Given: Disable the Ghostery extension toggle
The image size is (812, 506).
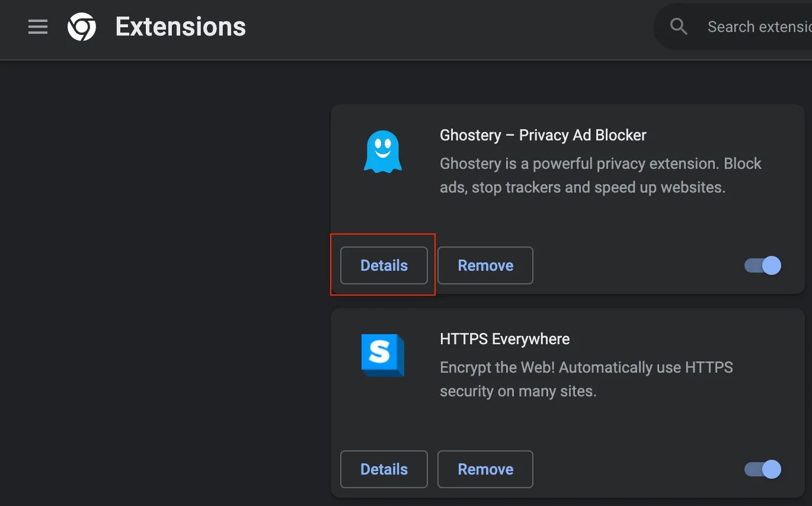Looking at the screenshot, I should [x=763, y=265].
